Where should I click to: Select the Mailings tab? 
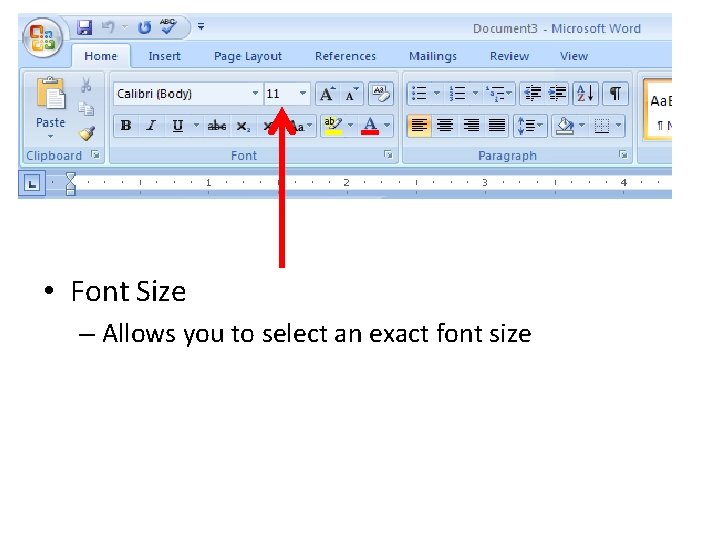coord(433,56)
